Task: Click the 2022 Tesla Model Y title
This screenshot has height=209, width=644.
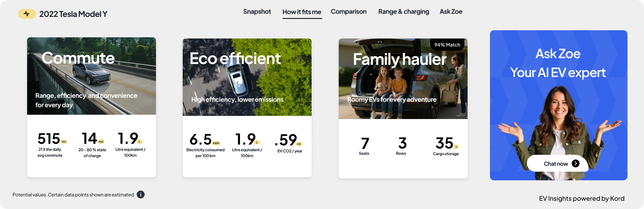Action: [73, 14]
